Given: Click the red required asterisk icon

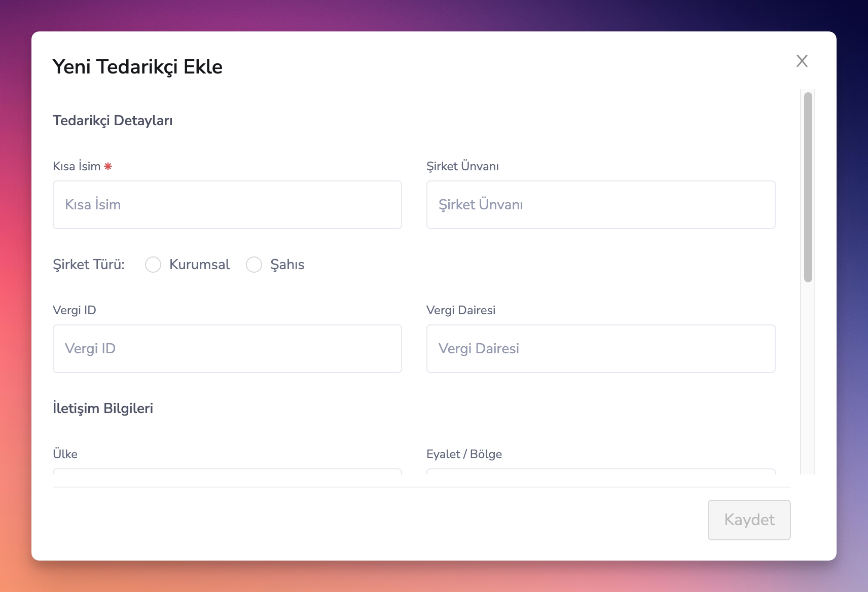Looking at the screenshot, I should [x=108, y=166].
